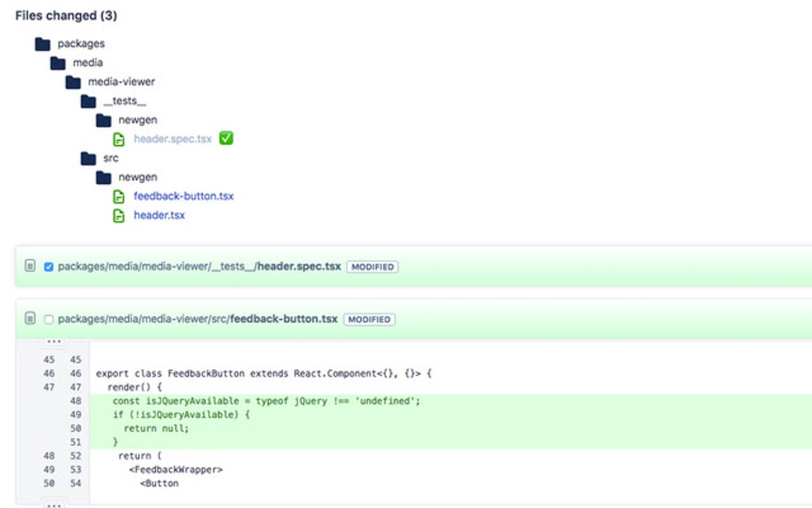812x508 pixels.
Task: Click the Files changed (3) heading
Action: coord(65,14)
